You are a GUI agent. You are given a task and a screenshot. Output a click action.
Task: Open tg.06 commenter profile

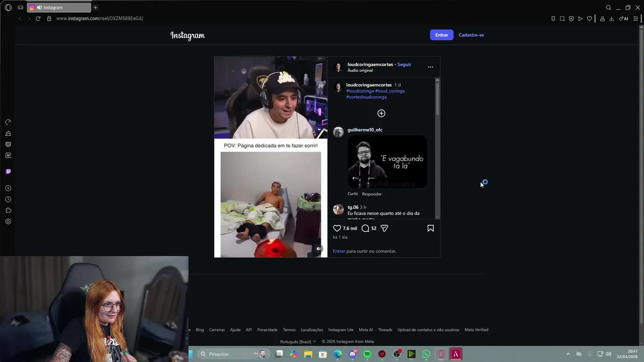(353, 207)
